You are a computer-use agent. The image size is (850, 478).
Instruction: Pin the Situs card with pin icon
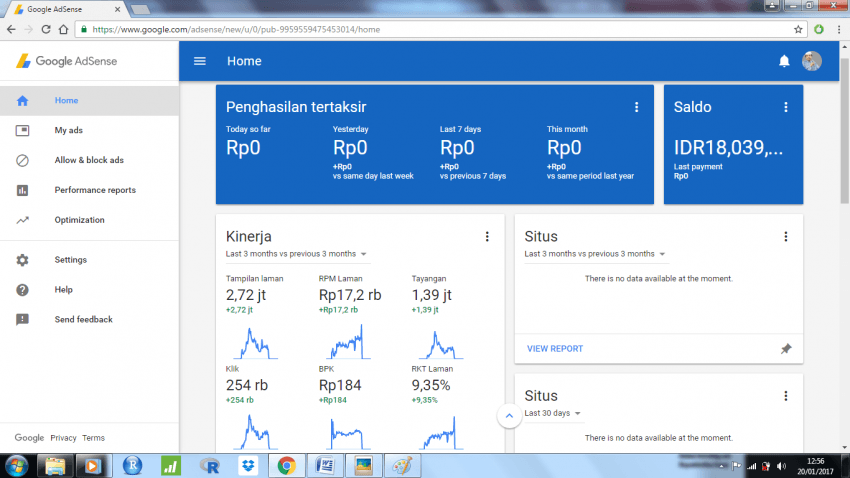tap(786, 349)
